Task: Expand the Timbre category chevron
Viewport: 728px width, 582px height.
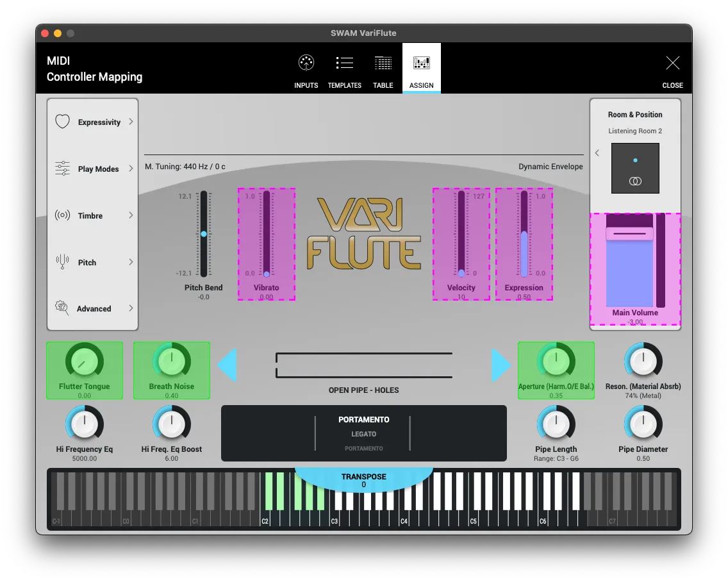Action: pyautogui.click(x=131, y=215)
